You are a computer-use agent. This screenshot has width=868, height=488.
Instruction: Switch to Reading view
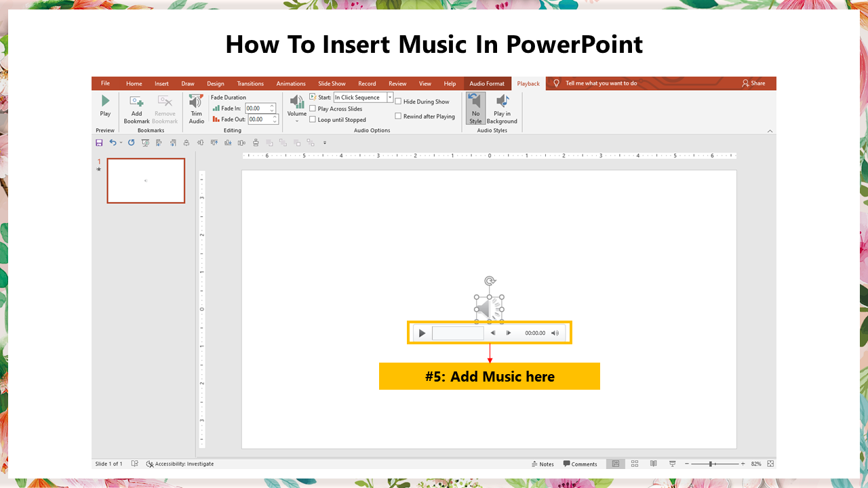654,464
